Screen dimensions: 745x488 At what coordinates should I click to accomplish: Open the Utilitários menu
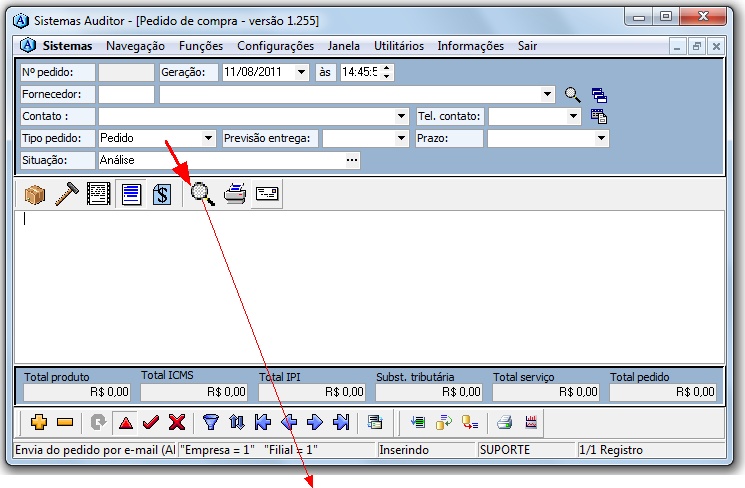click(x=399, y=46)
